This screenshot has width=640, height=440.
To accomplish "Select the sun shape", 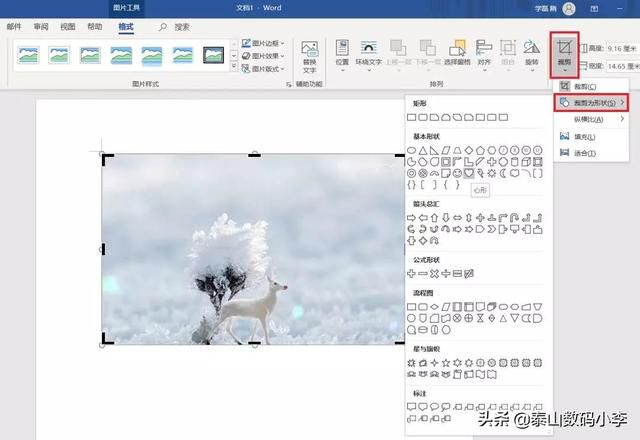I will tap(491, 173).
